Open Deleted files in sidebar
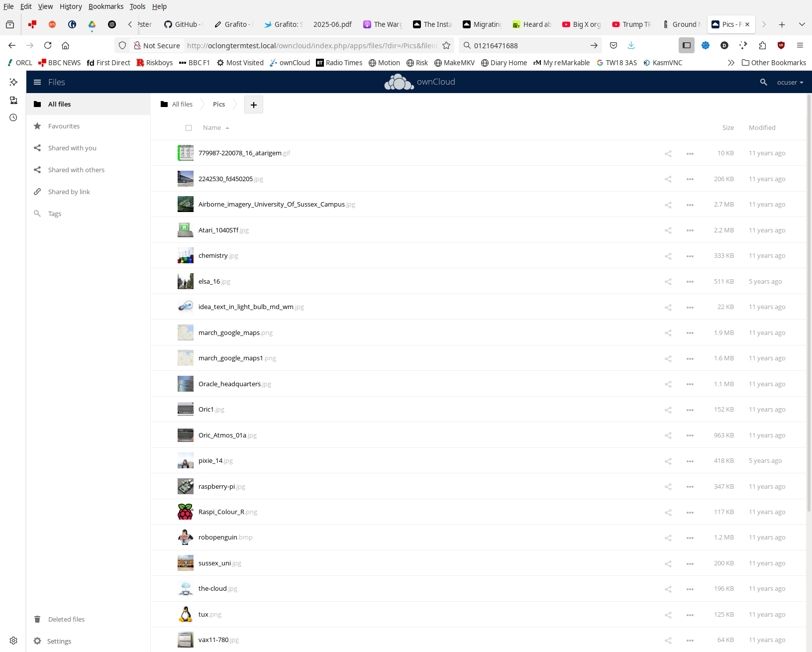The height and width of the screenshot is (652, 812). (66, 619)
